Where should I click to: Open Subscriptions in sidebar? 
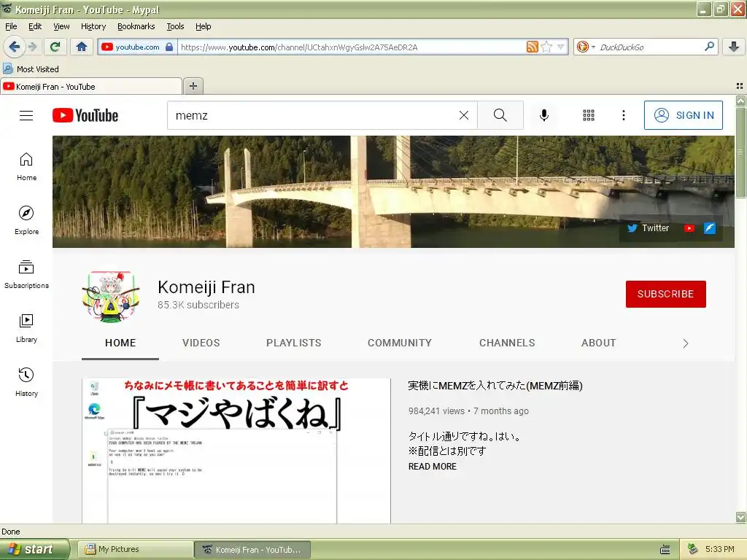pos(27,274)
